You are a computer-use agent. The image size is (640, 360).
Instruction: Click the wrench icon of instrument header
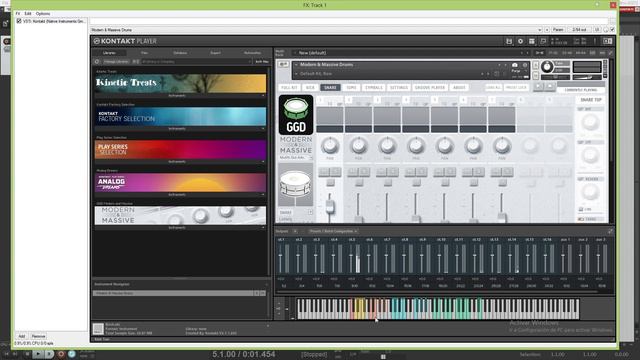(283, 65)
